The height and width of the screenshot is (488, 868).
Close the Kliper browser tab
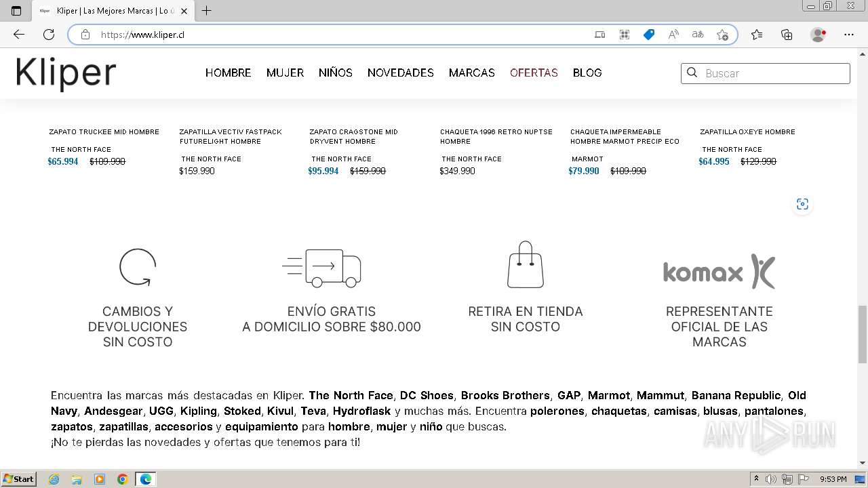click(x=184, y=11)
